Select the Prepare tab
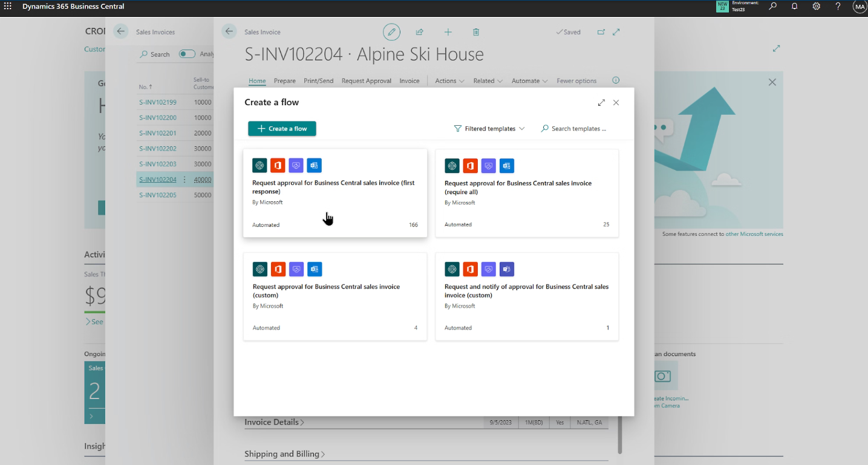The height and width of the screenshot is (465, 868). point(284,81)
